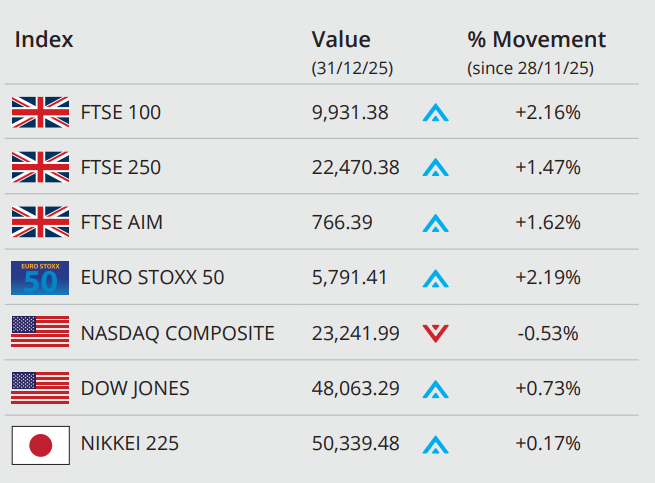
Task: Click the blue up arrow for DOW JONES
Action: click(435, 388)
